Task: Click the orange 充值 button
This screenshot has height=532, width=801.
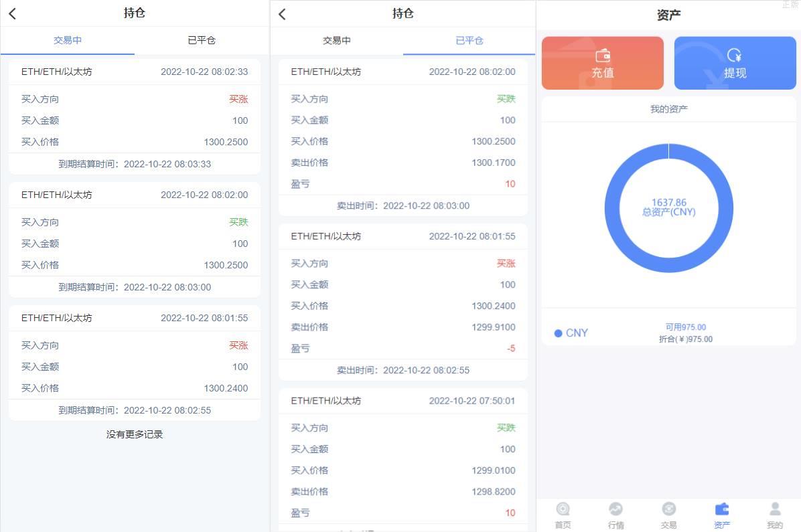Action: point(603,64)
